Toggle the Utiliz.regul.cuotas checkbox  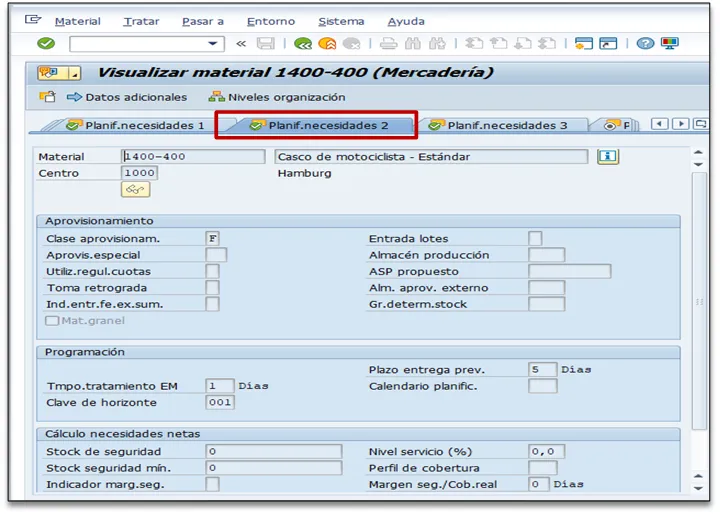[212, 271]
